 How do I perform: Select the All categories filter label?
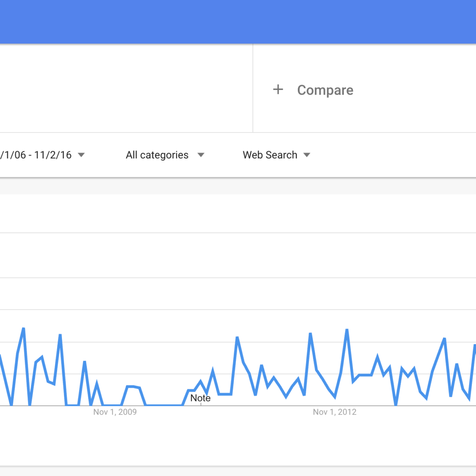(x=157, y=155)
